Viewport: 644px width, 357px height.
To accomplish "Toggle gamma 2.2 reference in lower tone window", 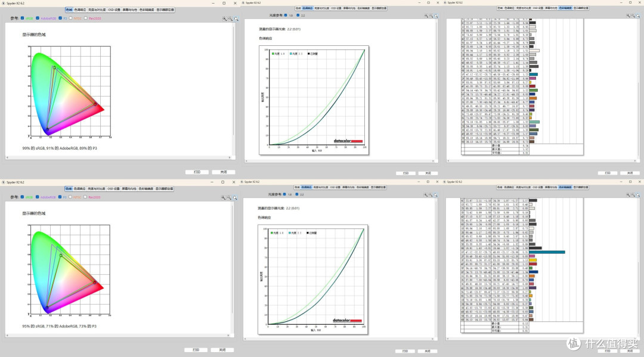I will click(297, 194).
